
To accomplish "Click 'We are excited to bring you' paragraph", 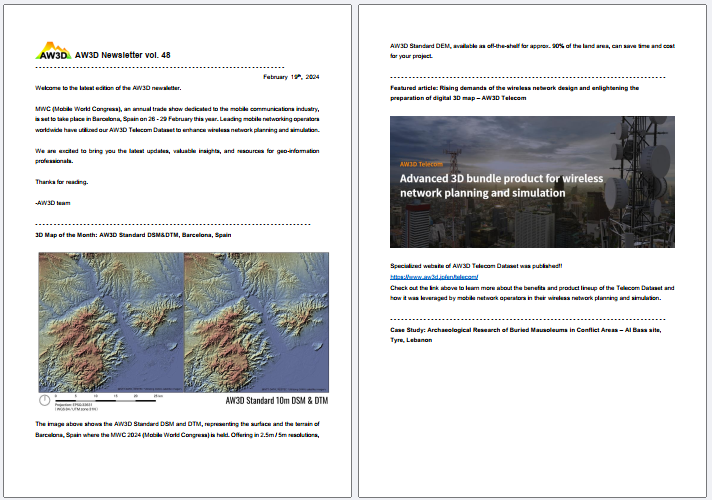I will tap(177, 155).
